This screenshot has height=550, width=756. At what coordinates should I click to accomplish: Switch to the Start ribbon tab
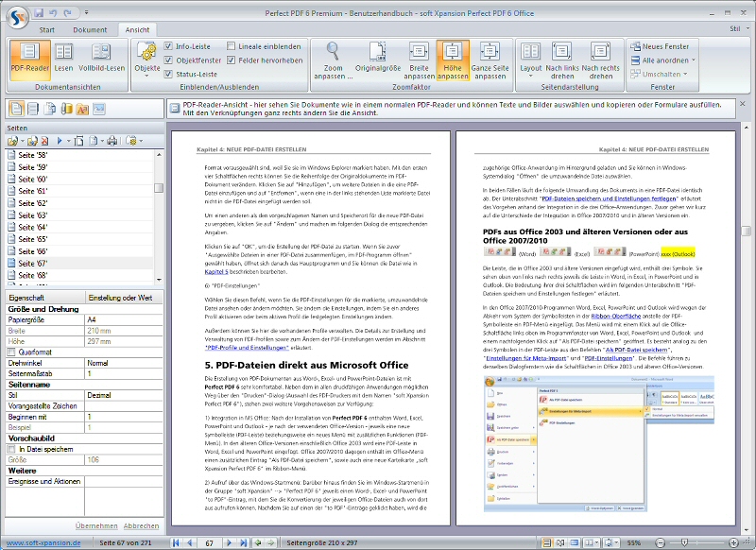[x=46, y=30]
